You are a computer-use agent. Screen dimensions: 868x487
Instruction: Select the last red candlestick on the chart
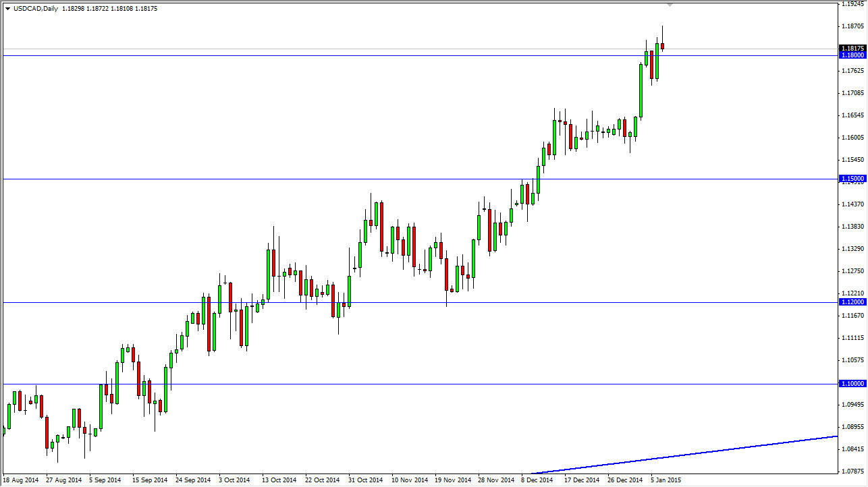pyautogui.click(x=662, y=46)
